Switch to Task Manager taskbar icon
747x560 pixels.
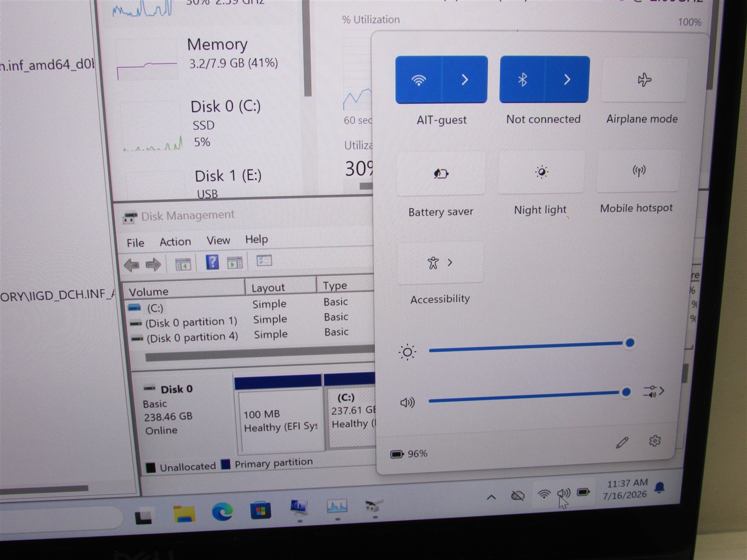click(337, 506)
